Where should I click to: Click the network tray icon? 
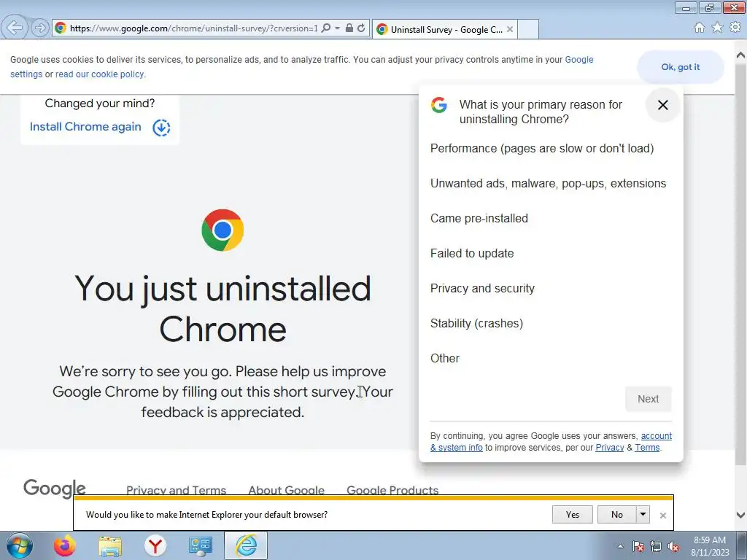coord(656,546)
